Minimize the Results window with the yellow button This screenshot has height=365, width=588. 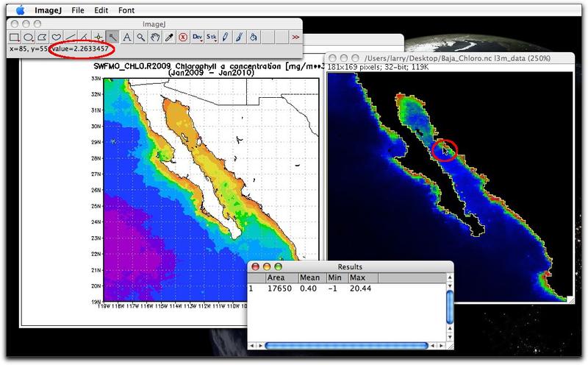tap(267, 266)
